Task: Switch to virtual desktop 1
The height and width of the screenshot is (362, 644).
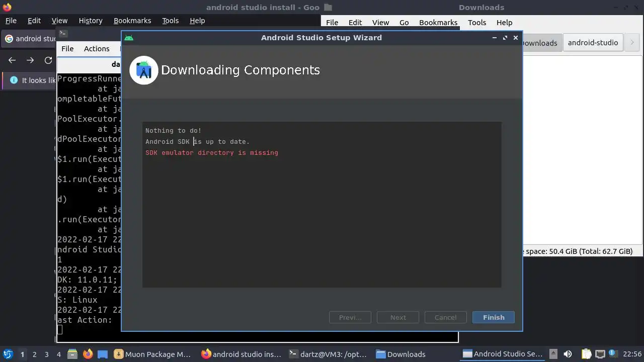Action: tap(22, 354)
